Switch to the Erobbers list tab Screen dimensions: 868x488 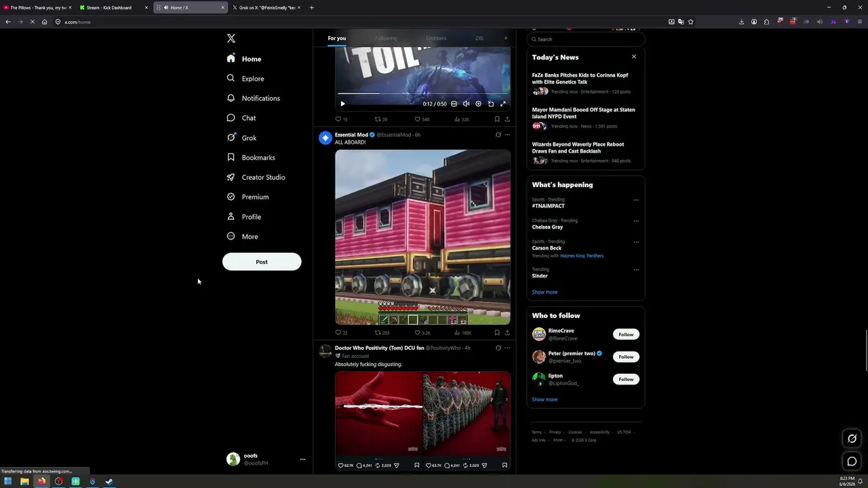click(436, 38)
